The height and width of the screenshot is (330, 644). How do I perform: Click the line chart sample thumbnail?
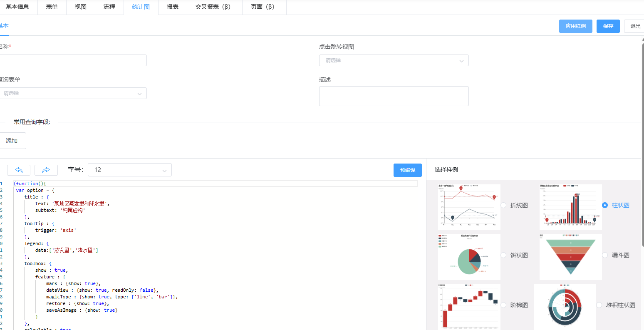(469, 207)
